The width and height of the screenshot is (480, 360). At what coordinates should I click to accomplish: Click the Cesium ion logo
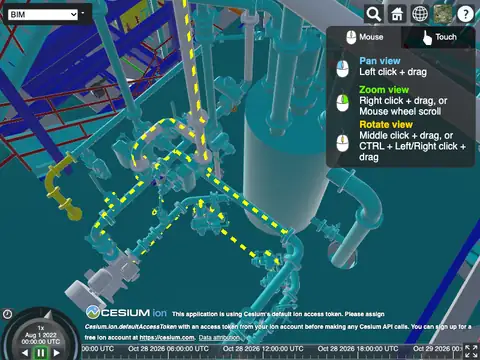126,313
